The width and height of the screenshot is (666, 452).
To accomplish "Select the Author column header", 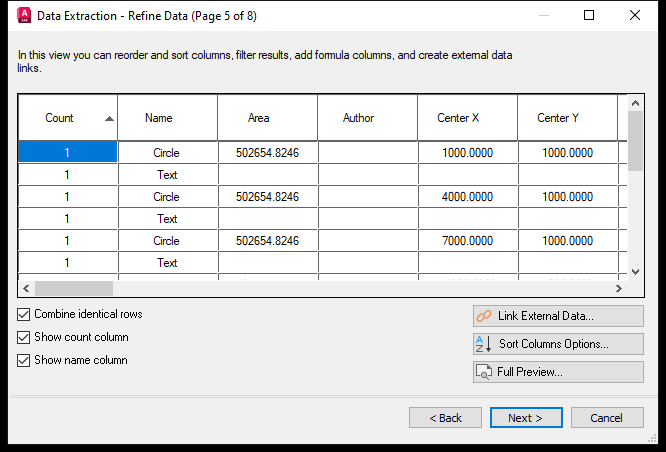I will pos(367,118).
